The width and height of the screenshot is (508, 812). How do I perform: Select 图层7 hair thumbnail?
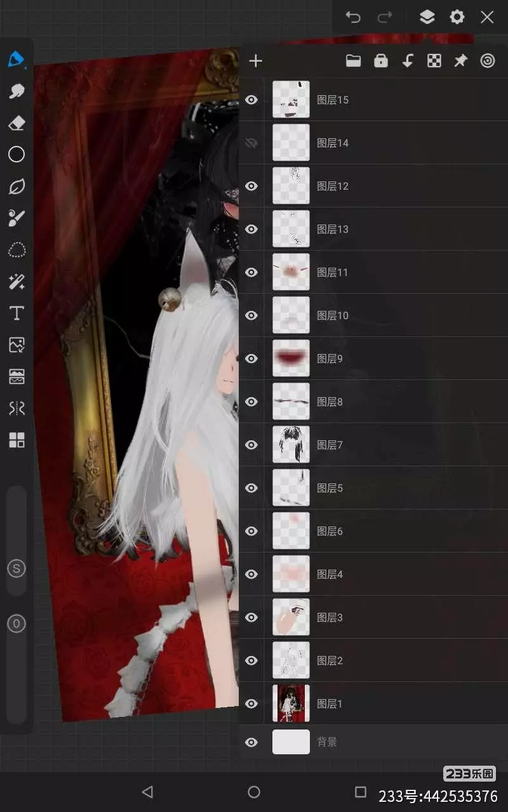click(291, 445)
